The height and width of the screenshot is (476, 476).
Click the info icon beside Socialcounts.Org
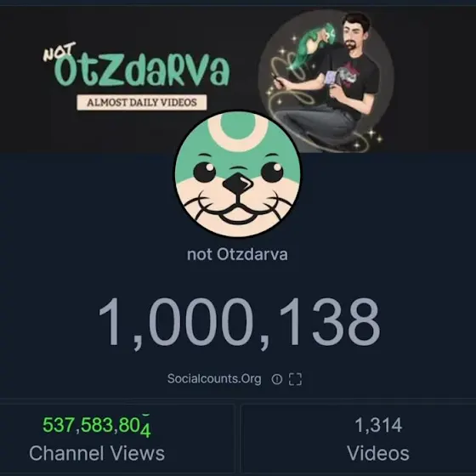276,379
